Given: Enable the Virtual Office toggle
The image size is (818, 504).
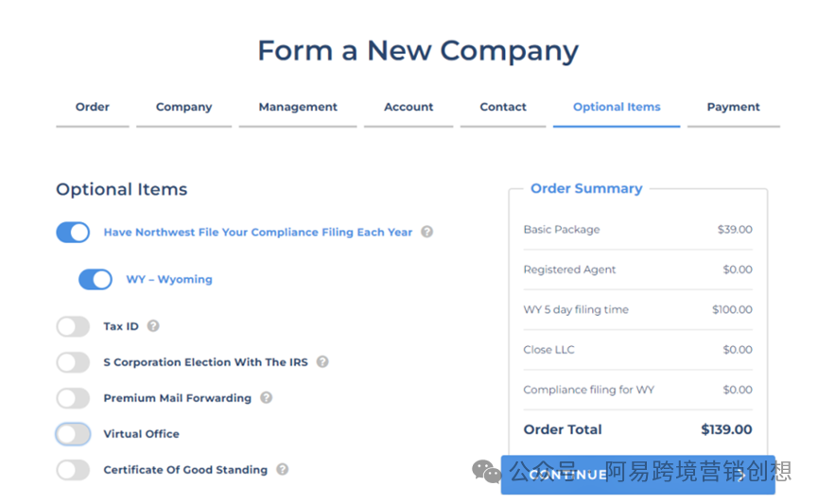Looking at the screenshot, I should (73, 434).
